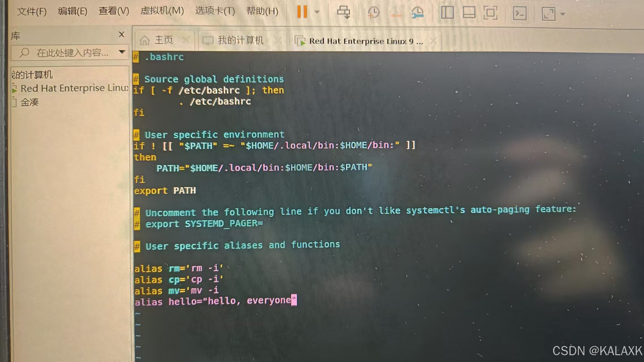Click the library search field 在此处键入内容
The width and height of the screenshot is (644, 362).
click(70, 53)
